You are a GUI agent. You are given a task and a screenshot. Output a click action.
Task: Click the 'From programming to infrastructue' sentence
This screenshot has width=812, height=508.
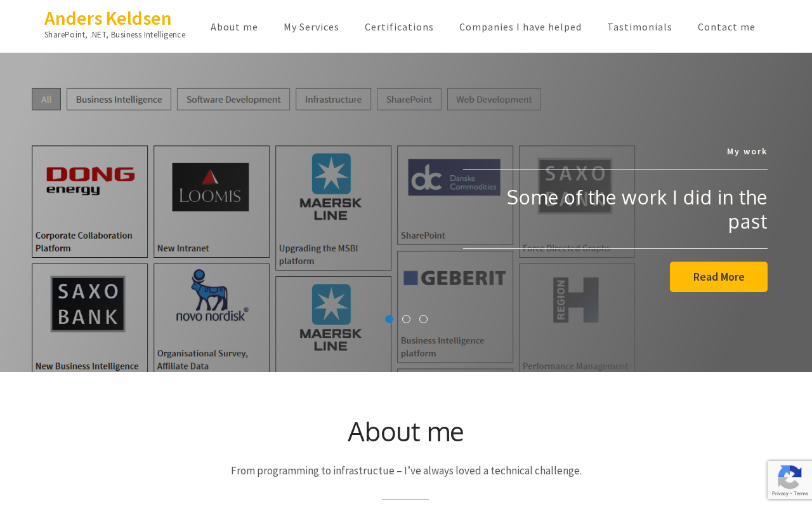coord(406,471)
